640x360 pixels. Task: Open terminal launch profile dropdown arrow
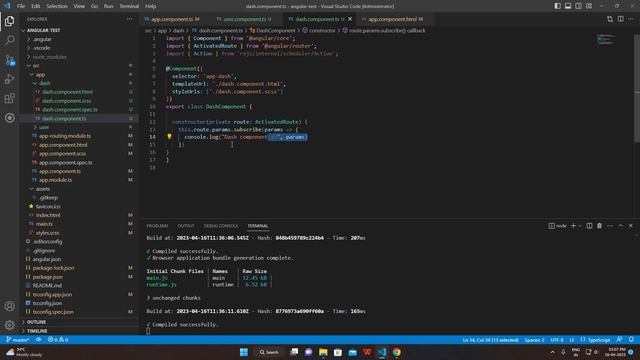tap(580, 226)
